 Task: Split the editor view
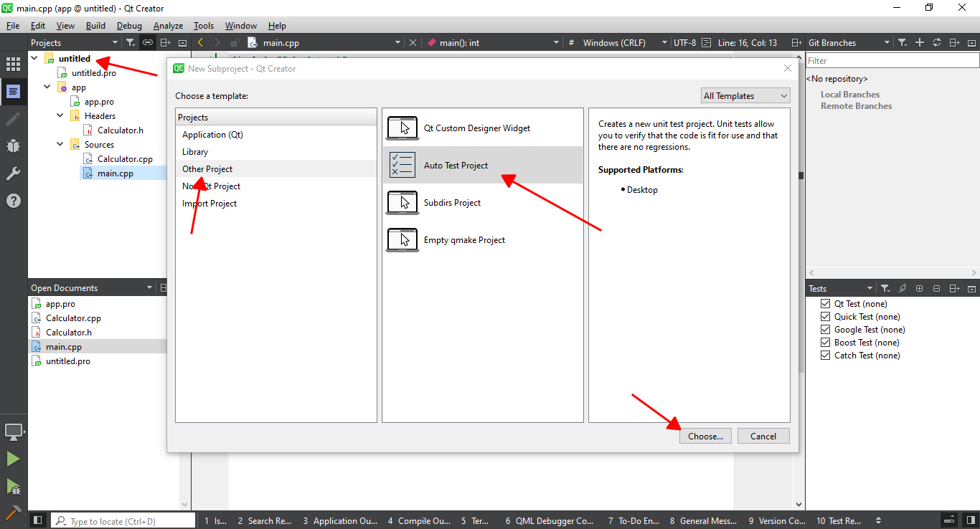[x=796, y=43]
